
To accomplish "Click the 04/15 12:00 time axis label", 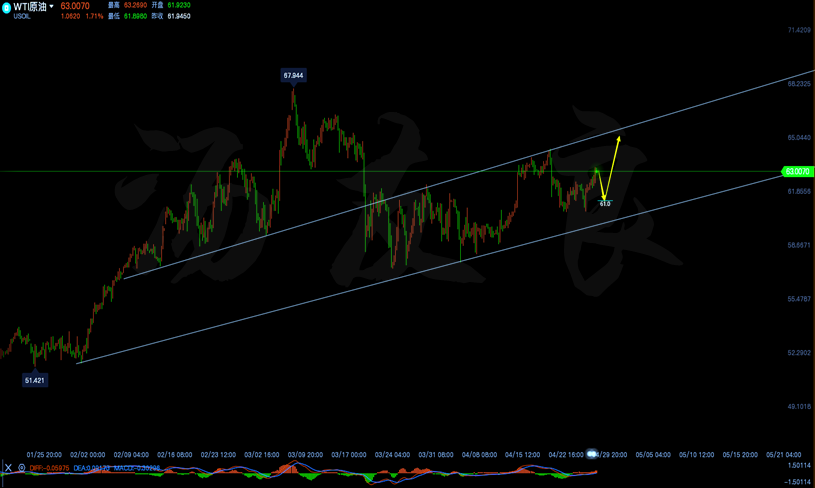I will pyautogui.click(x=522, y=455).
